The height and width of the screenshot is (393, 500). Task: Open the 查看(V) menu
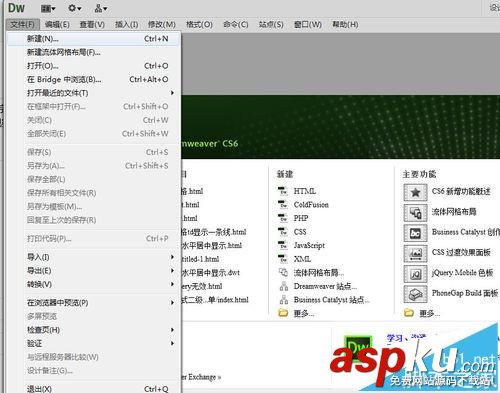92,24
